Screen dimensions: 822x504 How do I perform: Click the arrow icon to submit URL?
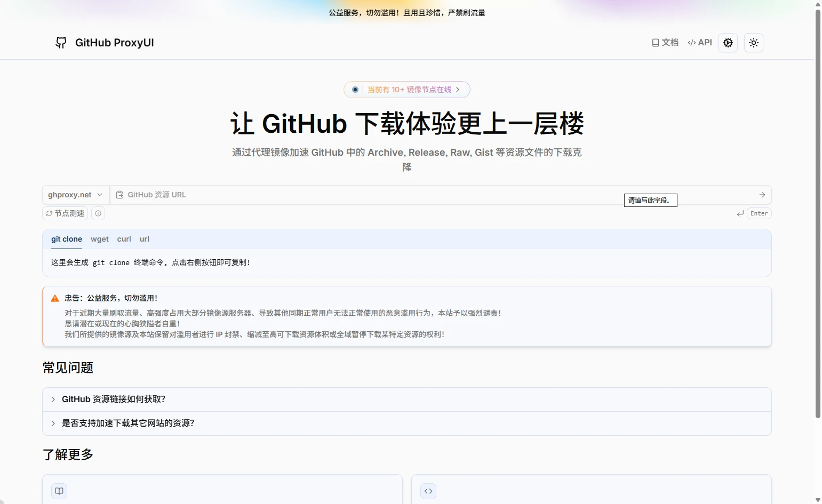pos(762,195)
